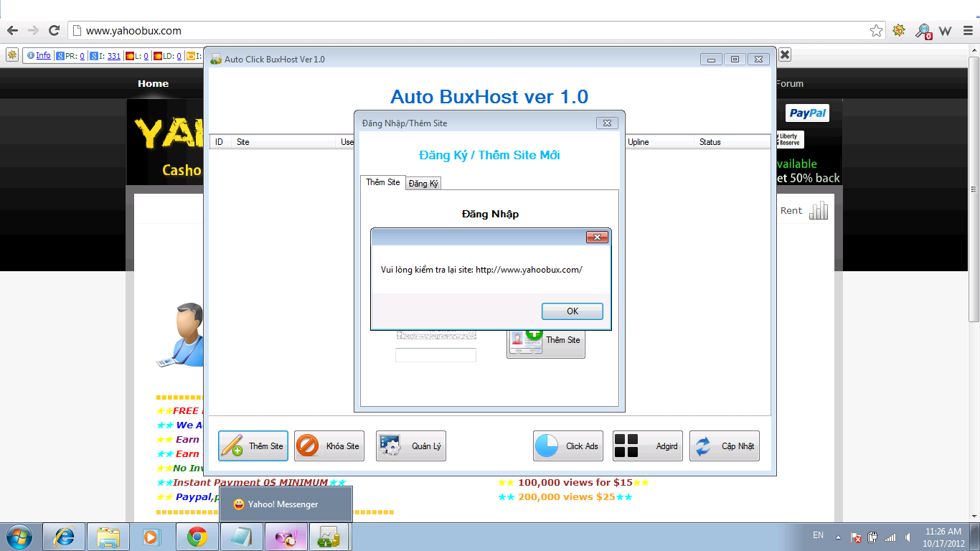Viewport: 980px width, 551px height.
Task: Click the L value 0 link in the SEO bar
Action: coord(146,55)
